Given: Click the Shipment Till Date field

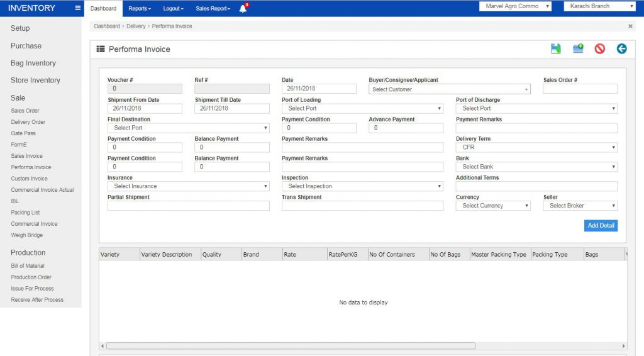Looking at the screenshot, I should coord(232,108).
